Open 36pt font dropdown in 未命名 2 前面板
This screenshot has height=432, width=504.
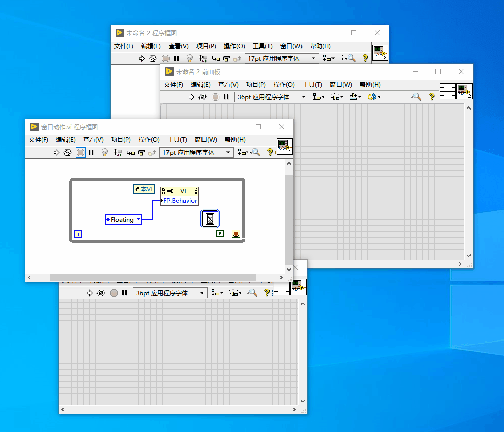(272, 97)
